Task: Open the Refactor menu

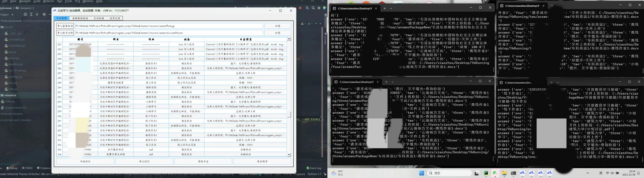Action: coord(48,1)
